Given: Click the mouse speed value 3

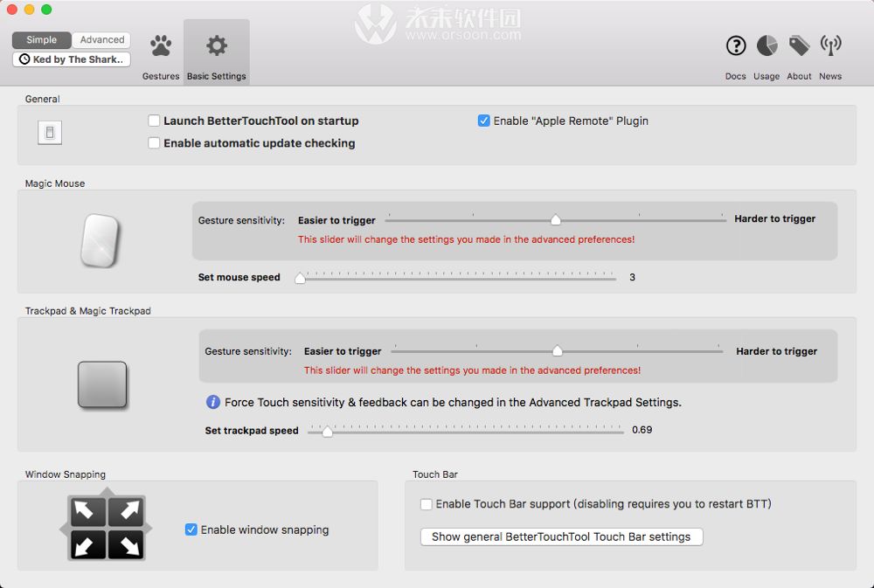Looking at the screenshot, I should pos(632,277).
